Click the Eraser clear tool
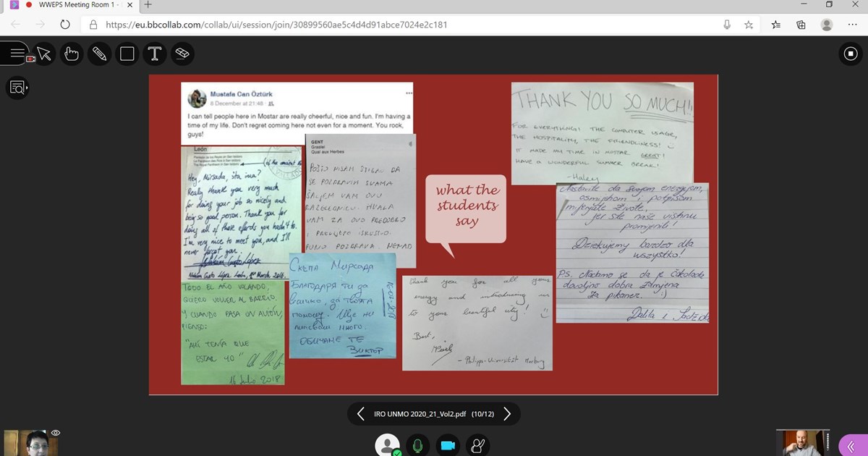The width and height of the screenshot is (868, 456). tap(182, 54)
